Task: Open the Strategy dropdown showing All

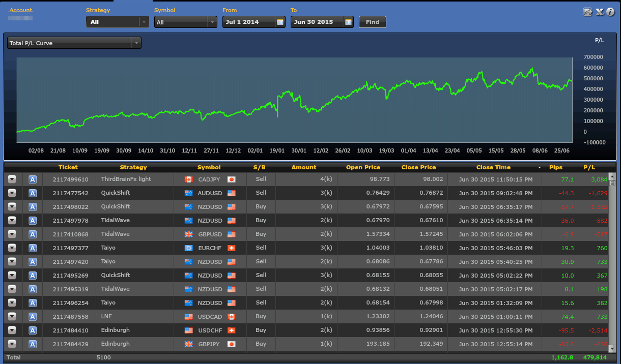Action: pos(118,22)
